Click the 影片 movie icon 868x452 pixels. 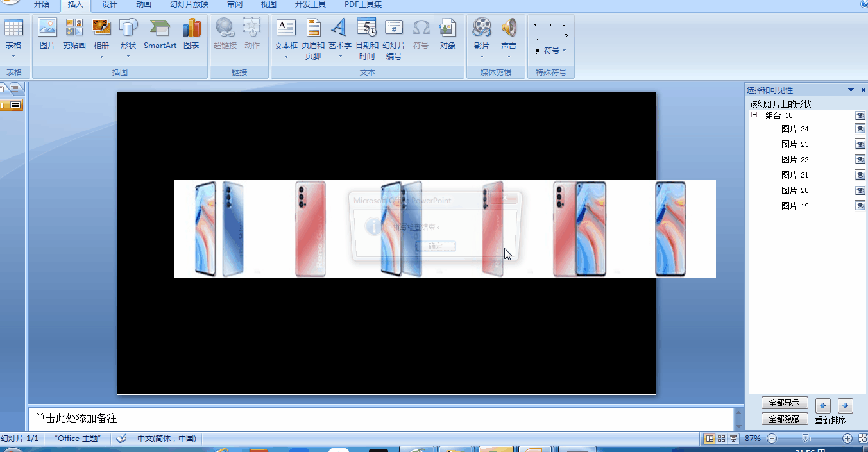pyautogui.click(x=482, y=28)
